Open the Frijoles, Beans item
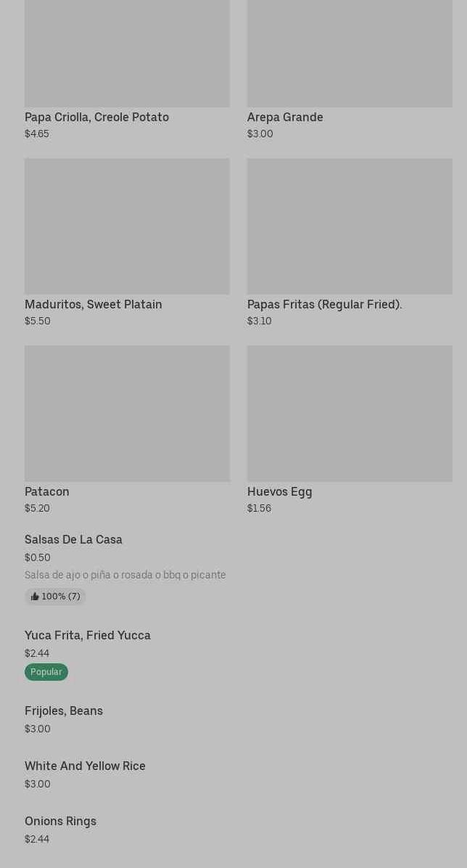The width and height of the screenshot is (467, 868). (64, 711)
